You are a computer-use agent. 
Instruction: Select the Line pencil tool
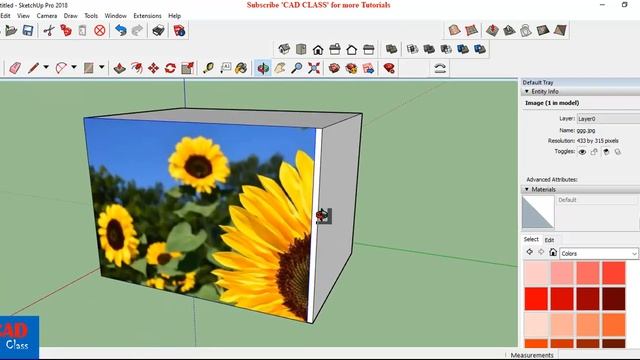coord(33,68)
